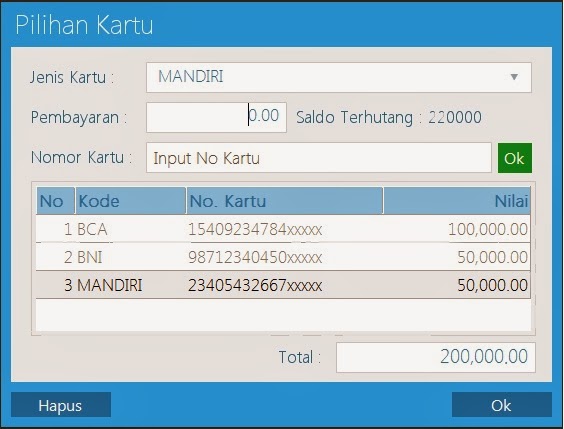564x429 pixels.
Task: Sort by the Kode column header
Action: coord(131,201)
